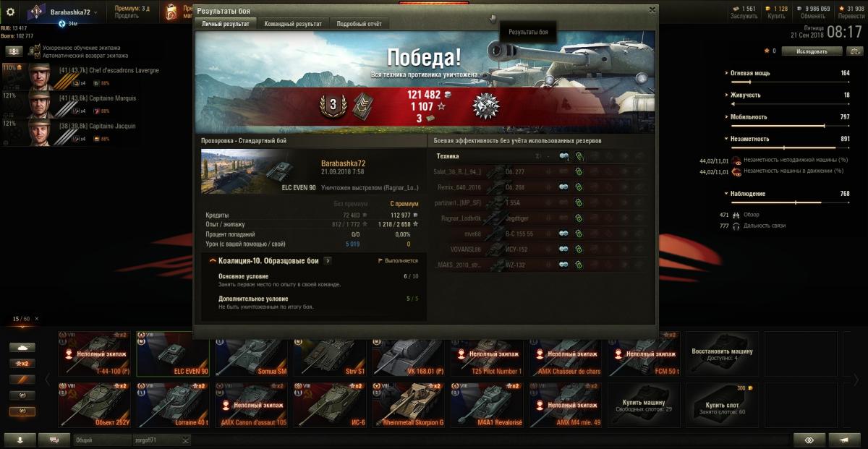Collapse the Незаметность parameter group
Viewport: 868px width, 449px height.
[747, 139]
